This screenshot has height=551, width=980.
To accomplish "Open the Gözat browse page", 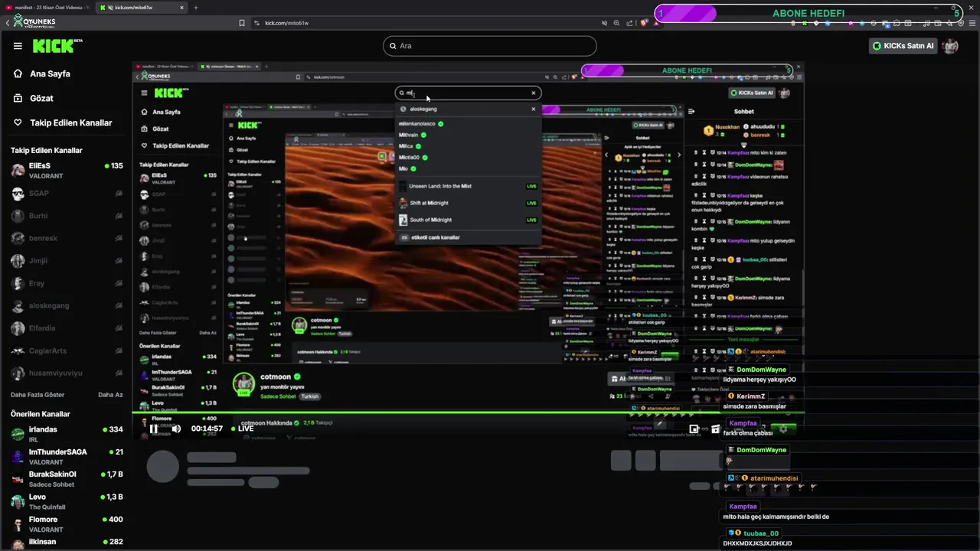I will click(x=41, y=98).
